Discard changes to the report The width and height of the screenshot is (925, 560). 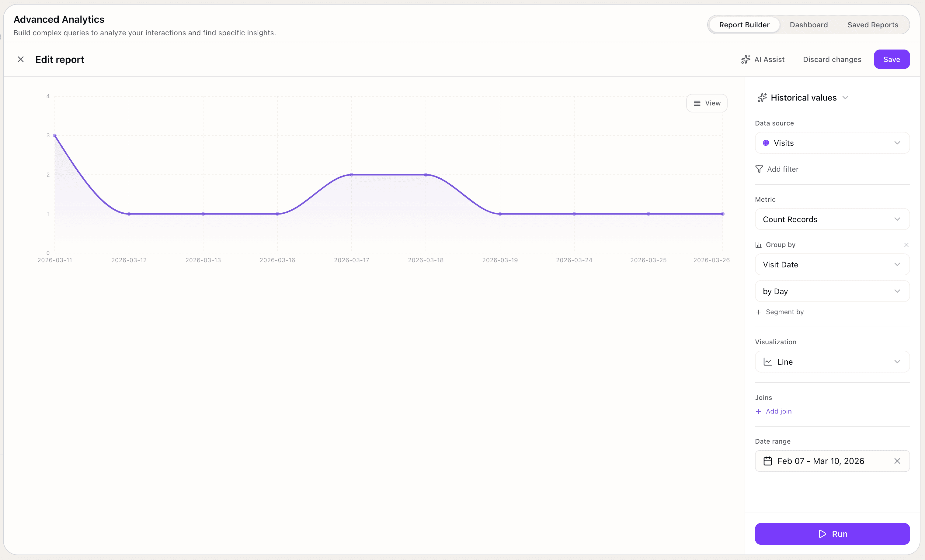(832, 59)
